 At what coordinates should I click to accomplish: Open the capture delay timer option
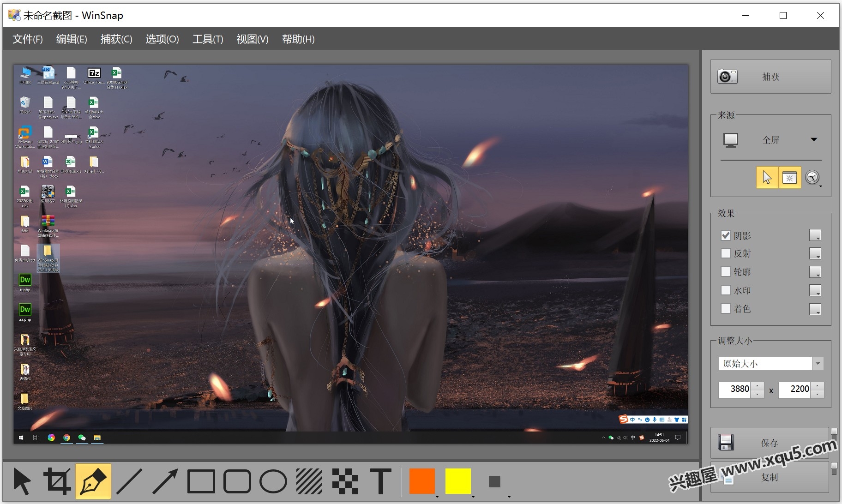[x=812, y=178]
